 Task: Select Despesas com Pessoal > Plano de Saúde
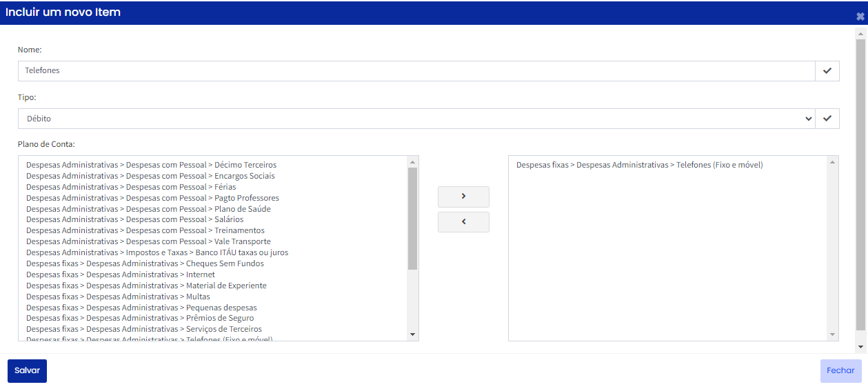coord(148,209)
